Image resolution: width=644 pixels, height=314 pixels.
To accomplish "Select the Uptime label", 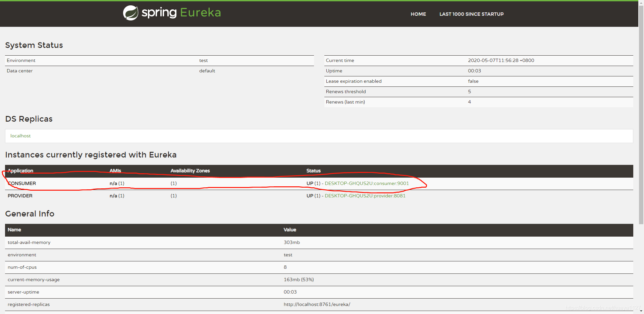I will click(334, 71).
